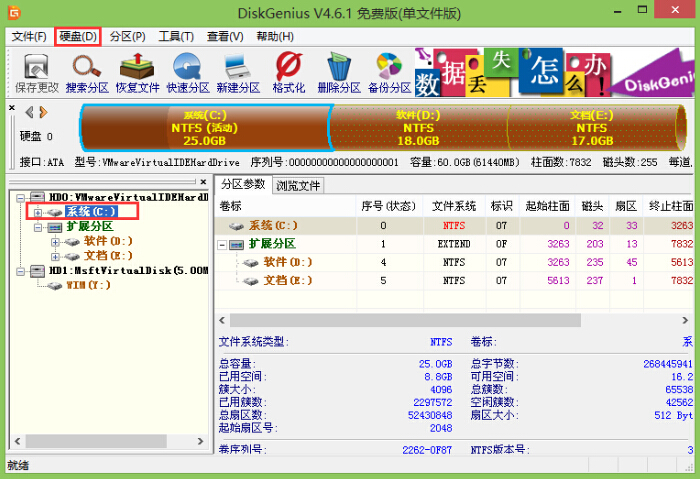Open the 分区(P) menu

point(127,37)
